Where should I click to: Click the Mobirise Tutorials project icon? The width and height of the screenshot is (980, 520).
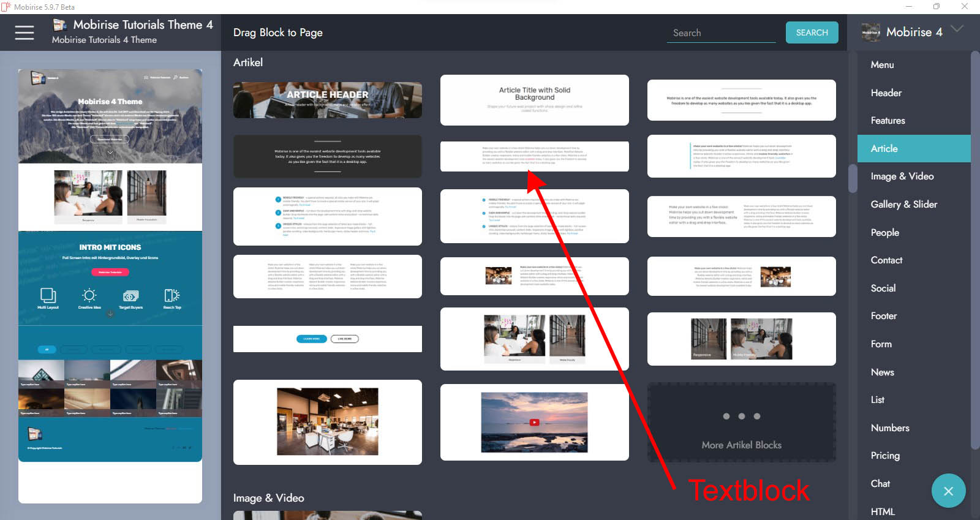[x=60, y=25]
